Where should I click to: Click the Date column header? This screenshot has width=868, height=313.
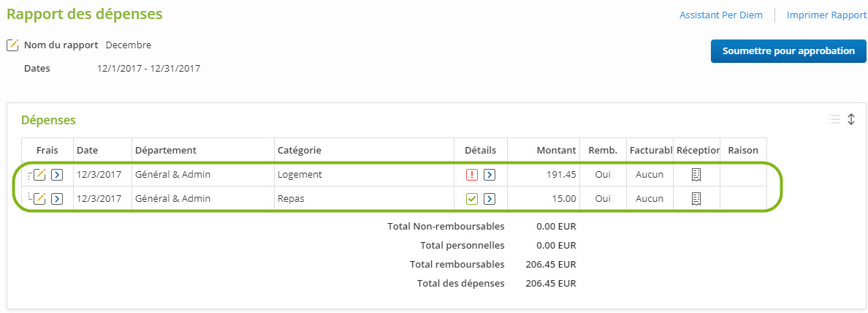(x=88, y=151)
